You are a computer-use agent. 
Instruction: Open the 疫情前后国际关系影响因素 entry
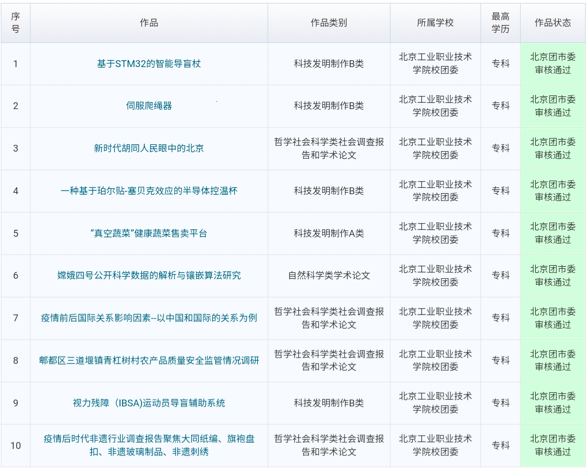(x=149, y=318)
